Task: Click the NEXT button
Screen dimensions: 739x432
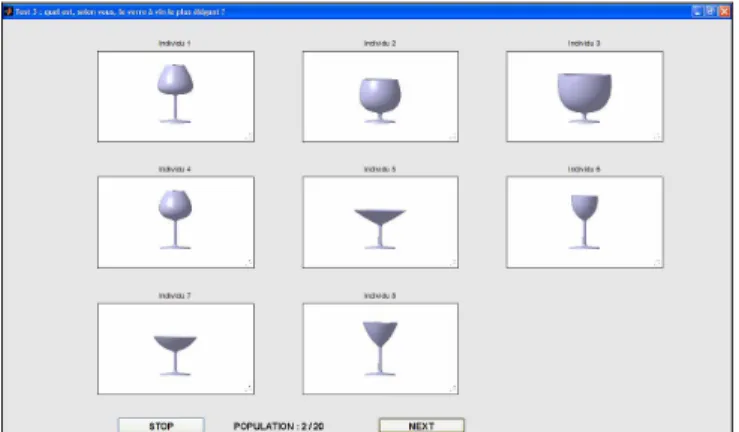Action: point(422,425)
